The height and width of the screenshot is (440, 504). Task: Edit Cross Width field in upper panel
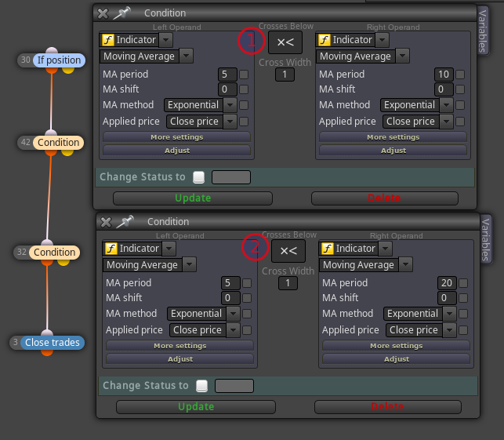tap(285, 75)
